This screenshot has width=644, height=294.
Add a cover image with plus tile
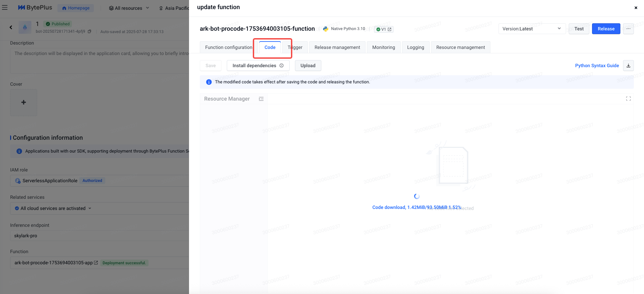pyautogui.click(x=24, y=102)
